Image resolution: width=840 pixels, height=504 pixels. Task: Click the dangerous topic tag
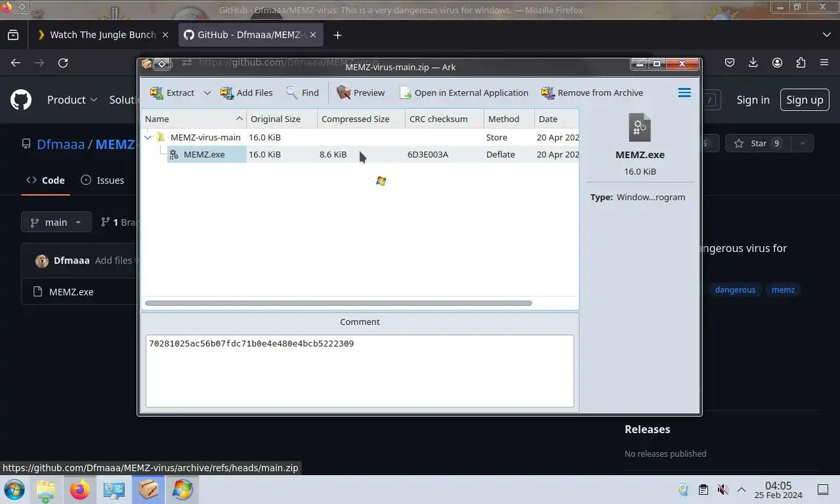pos(735,289)
